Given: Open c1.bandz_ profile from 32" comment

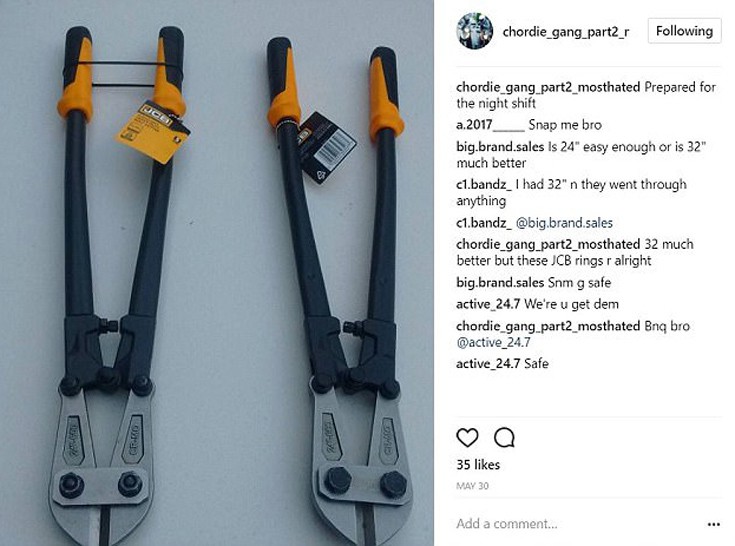Looking at the screenshot, I should (484, 184).
